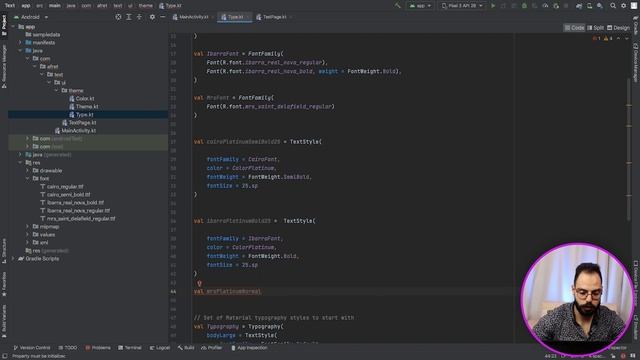Open the Pixel 3 API device selector dropdown
Image resolution: width=640 pixels, height=360 pixels.
[462, 6]
